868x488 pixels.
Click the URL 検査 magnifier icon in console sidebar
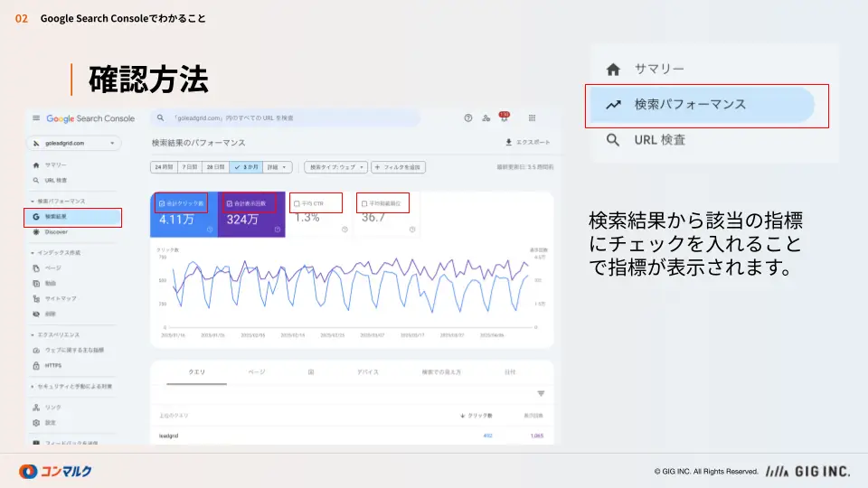(36, 181)
